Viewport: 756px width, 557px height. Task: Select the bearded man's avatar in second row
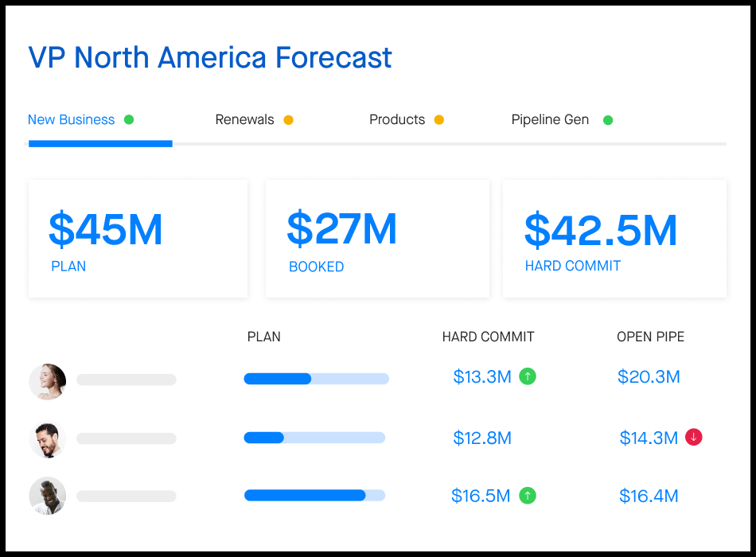[48, 439]
